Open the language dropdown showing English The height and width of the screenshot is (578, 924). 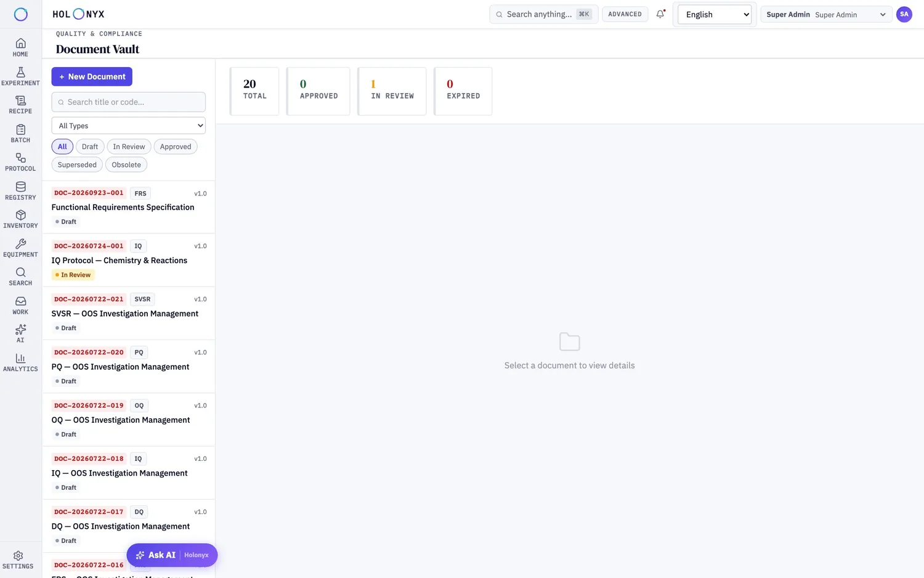tap(715, 14)
